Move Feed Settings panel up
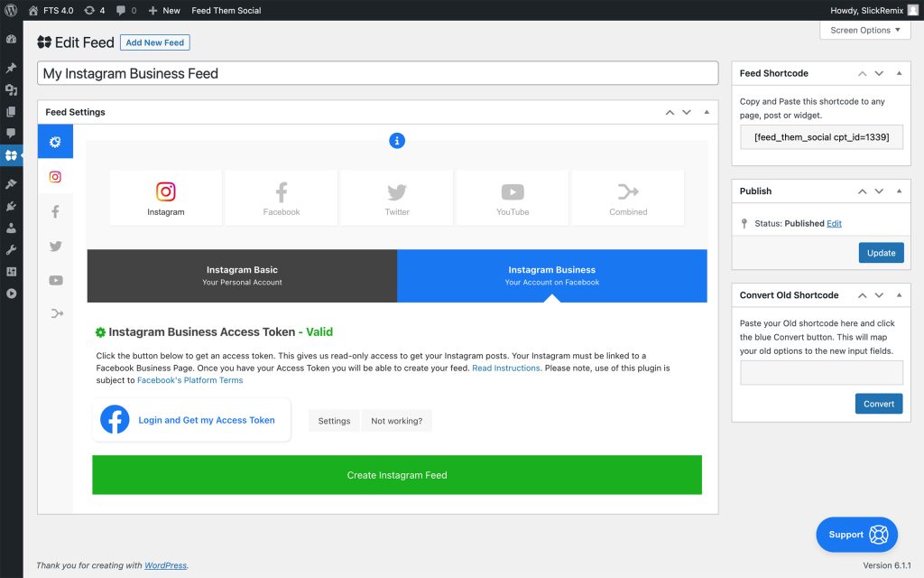This screenshot has height=578, width=924. (670, 112)
